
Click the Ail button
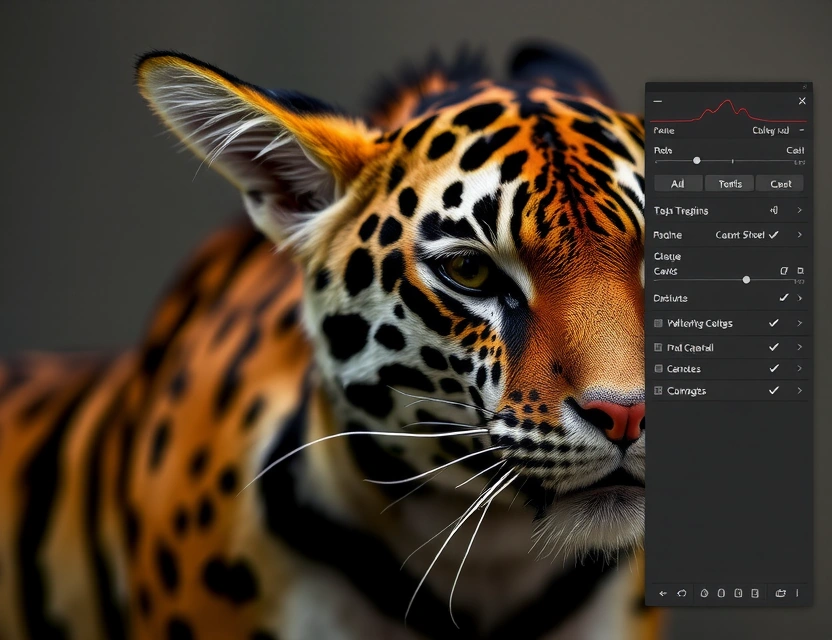(678, 183)
